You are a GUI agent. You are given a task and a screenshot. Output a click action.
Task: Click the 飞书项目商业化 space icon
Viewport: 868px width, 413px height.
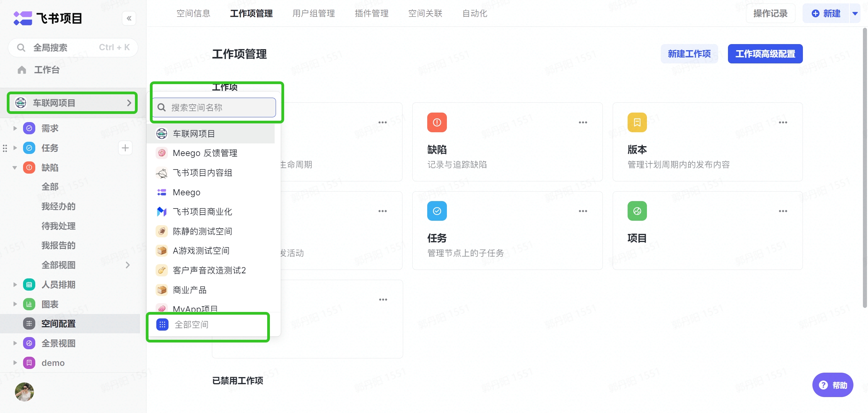(162, 212)
